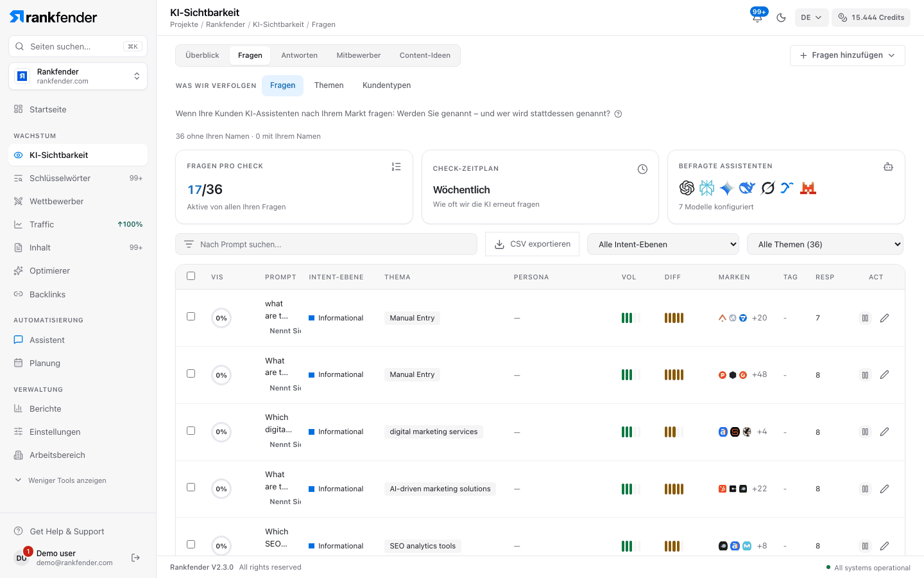Click the Gemini assistant icon
924x578 pixels.
[x=727, y=188]
